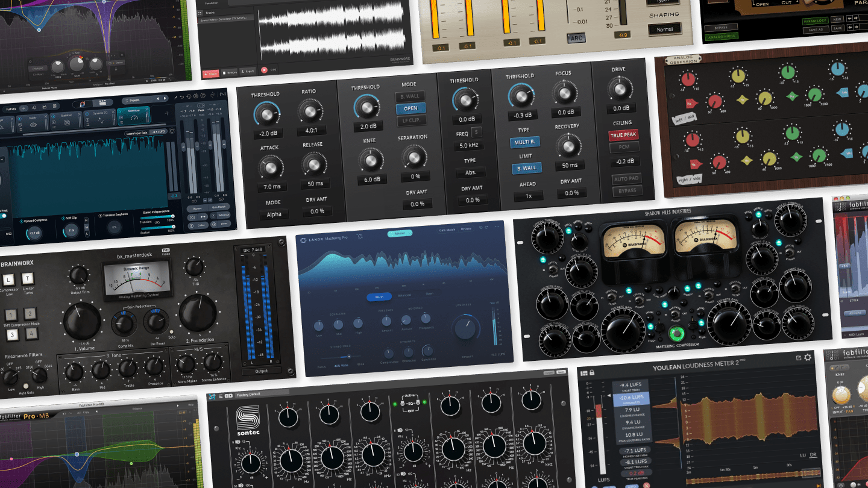
Task: Click the Foundation tab in the Brainworx exporter
Action: 212,4
